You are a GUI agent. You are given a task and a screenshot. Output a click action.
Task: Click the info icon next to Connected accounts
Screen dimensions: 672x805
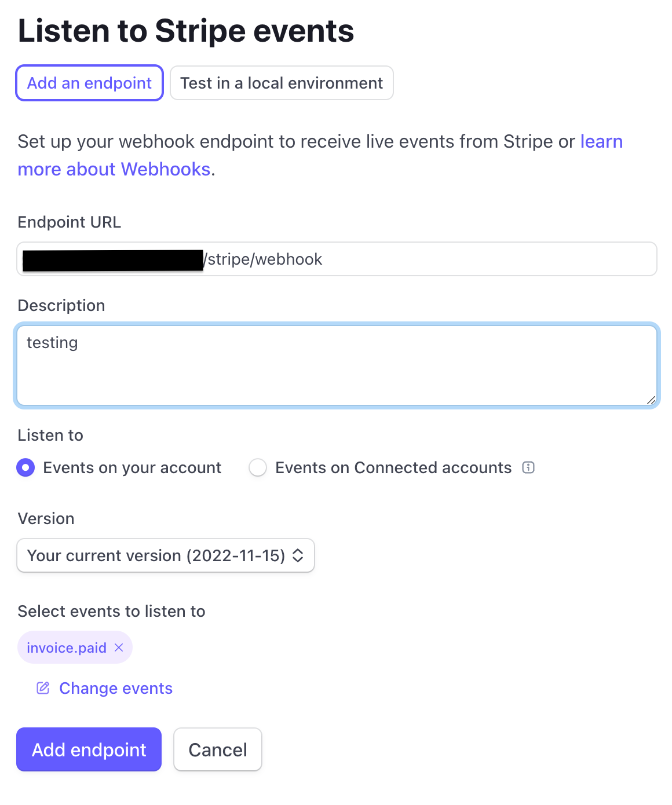pos(528,467)
